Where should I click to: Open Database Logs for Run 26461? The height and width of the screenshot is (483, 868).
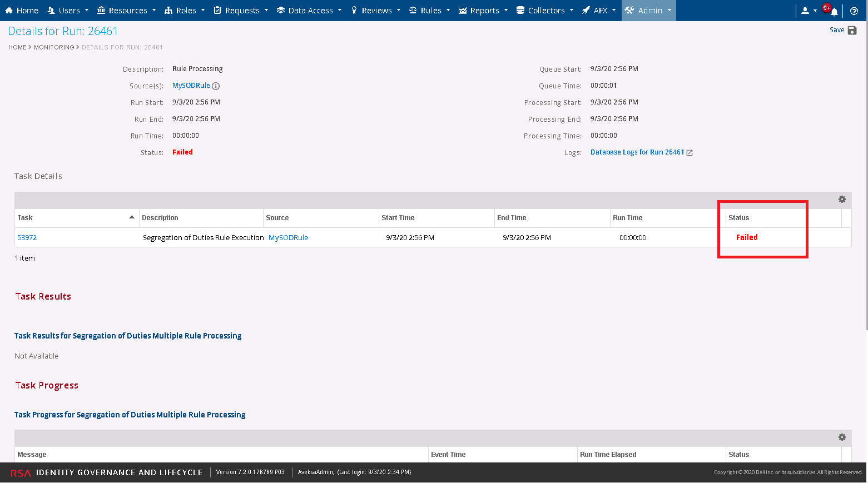(637, 152)
